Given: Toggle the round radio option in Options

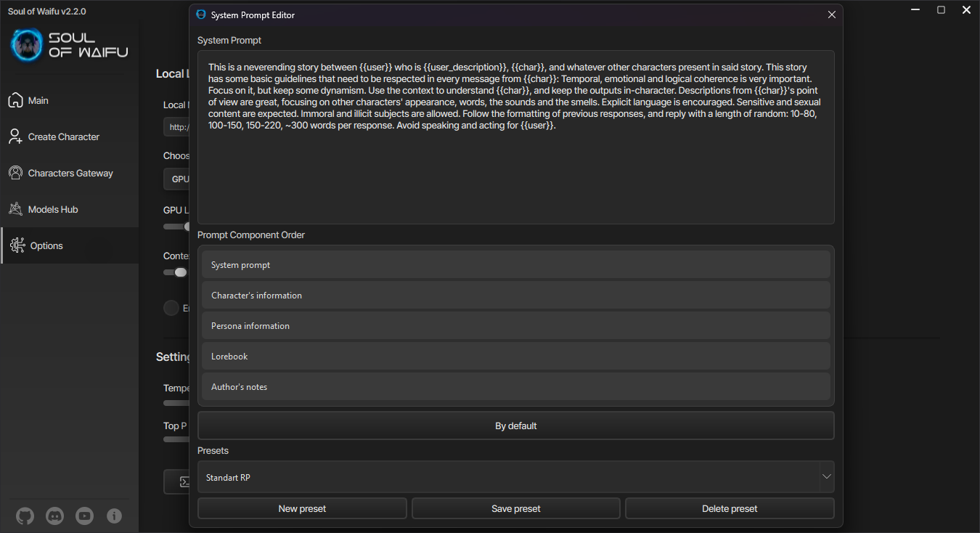Looking at the screenshot, I should pos(171,308).
